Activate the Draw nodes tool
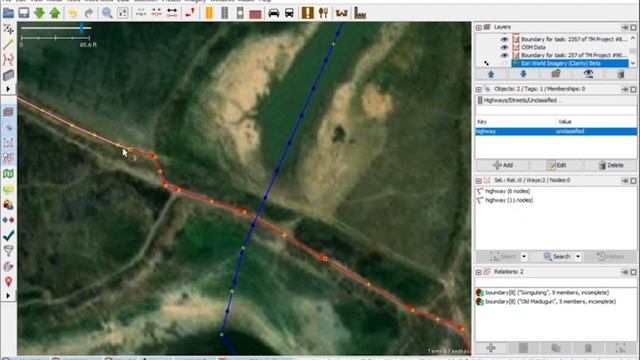640x360 pixels. click(x=8, y=44)
